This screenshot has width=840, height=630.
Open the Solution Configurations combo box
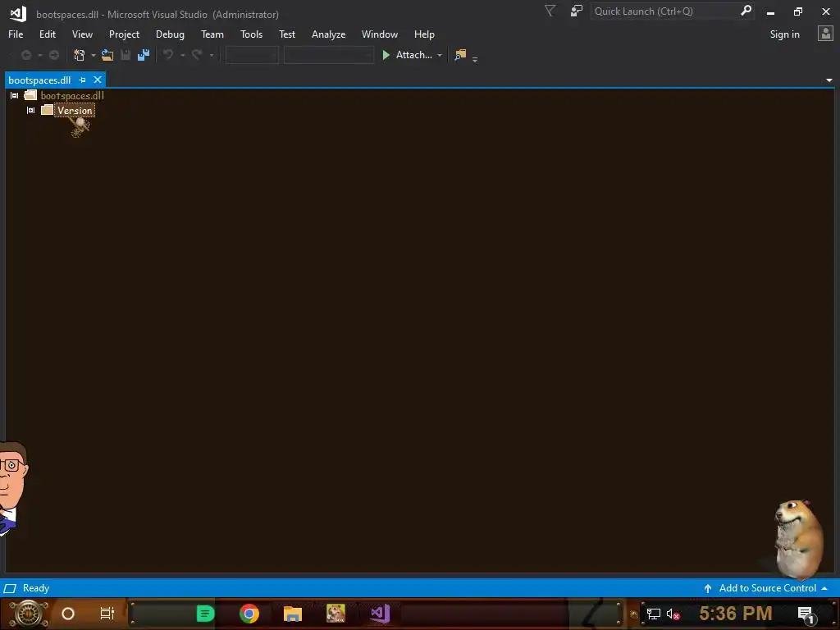(x=252, y=55)
